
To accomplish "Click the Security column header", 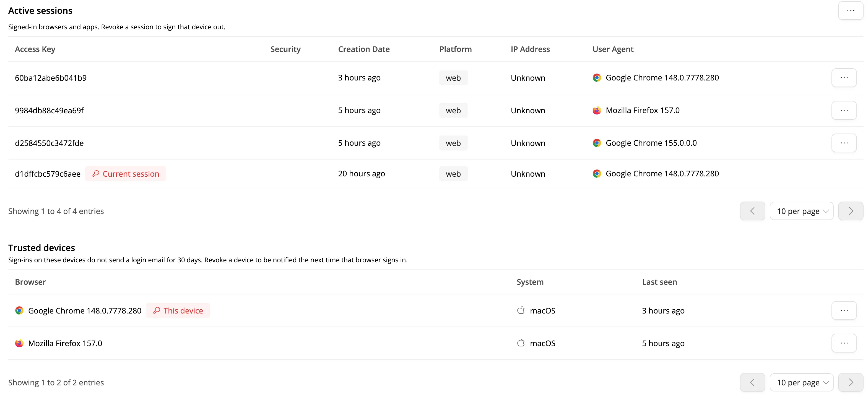I will click(285, 49).
